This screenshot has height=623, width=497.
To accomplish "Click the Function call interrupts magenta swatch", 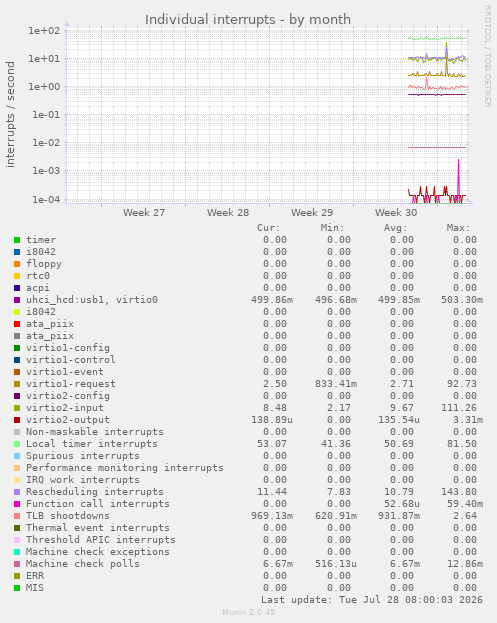I will coord(17,504).
